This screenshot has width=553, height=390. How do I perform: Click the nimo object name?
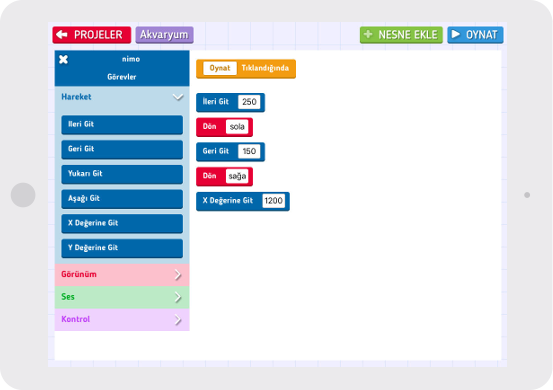click(131, 59)
